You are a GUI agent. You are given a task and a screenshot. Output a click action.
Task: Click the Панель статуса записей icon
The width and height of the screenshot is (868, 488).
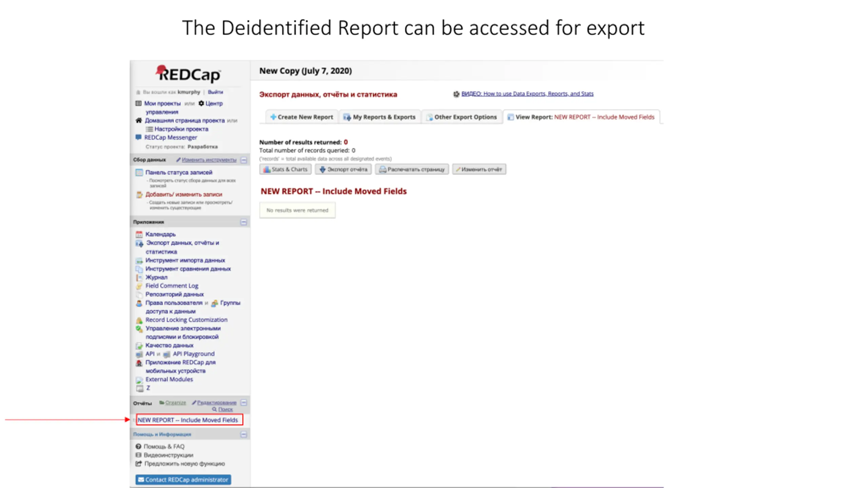tap(139, 172)
